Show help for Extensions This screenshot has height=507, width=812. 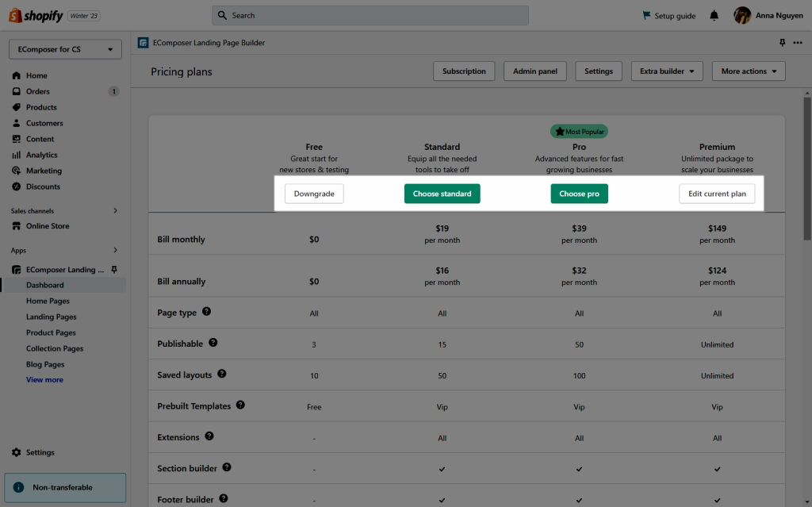coord(209,436)
